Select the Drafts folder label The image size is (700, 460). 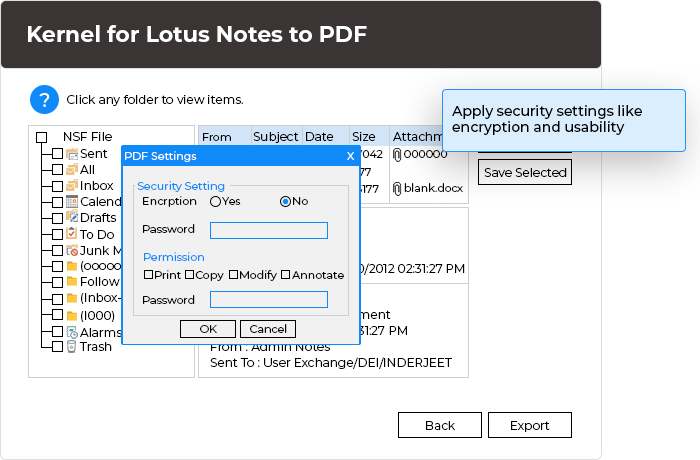coord(98,218)
